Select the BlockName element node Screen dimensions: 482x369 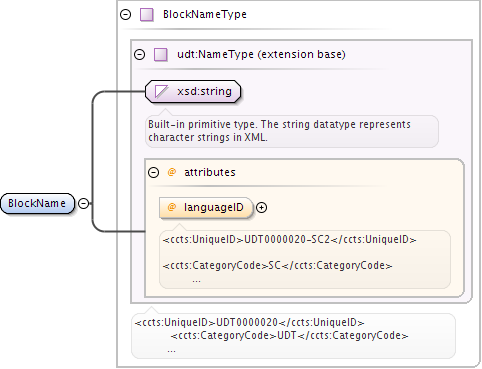[x=37, y=203]
